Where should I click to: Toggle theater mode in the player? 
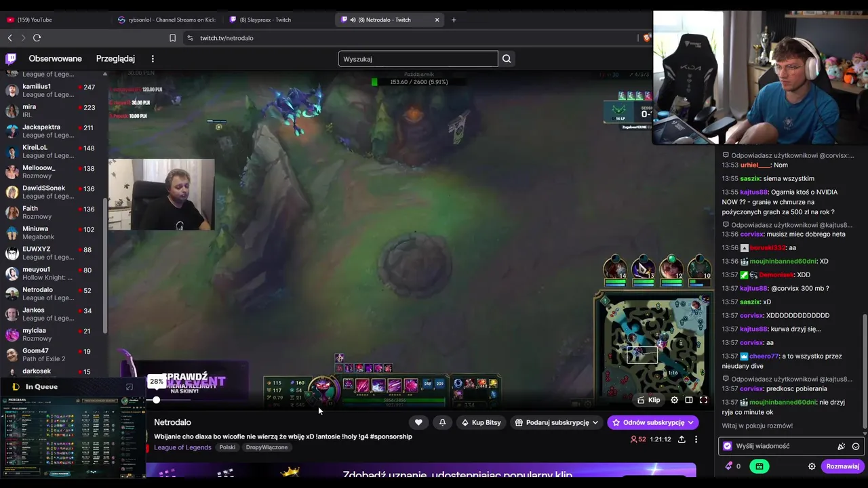coord(689,400)
